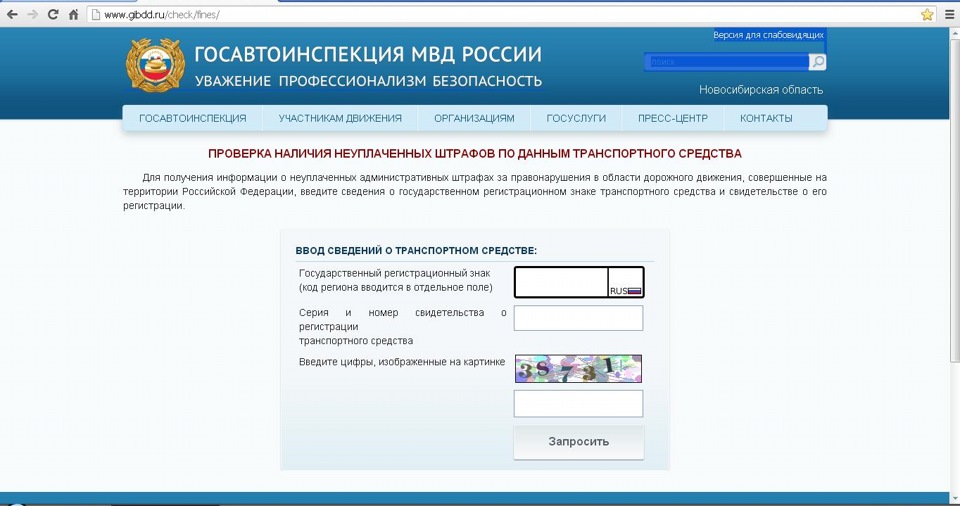The image size is (960, 506).
Task: Click the site search input field
Action: [727, 62]
